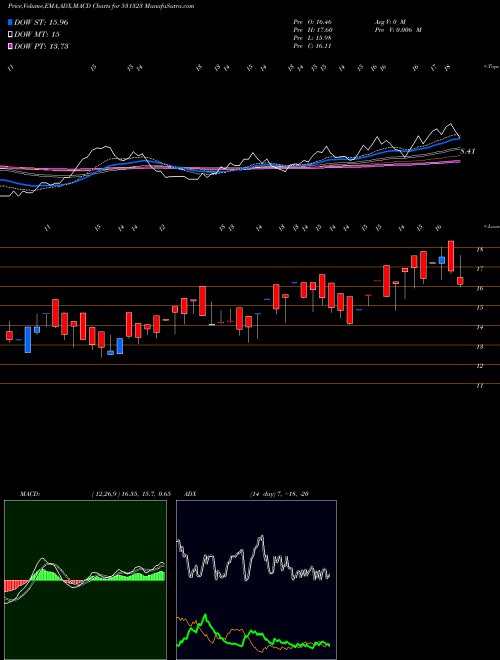Viewport: 500px width, 660px height.
Task: Click the price axis label 11
Action: click(x=479, y=386)
